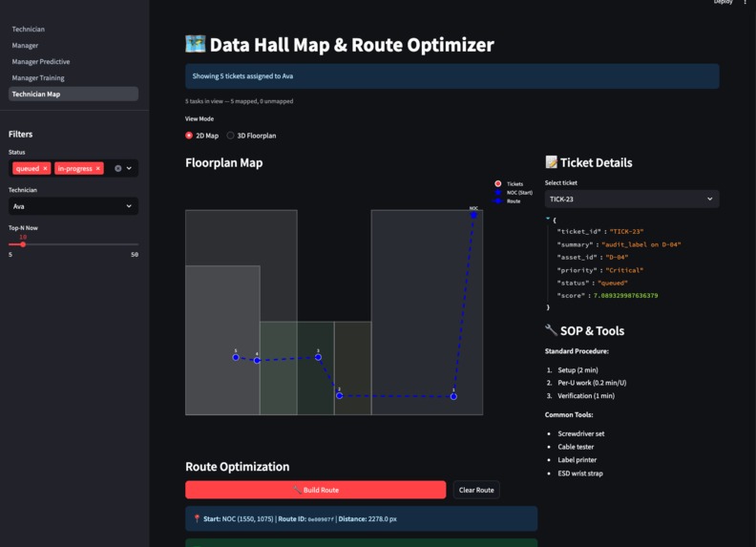Viewport: 756px width, 547px height.
Task: Collapse the ticket JSON details tree
Action: (x=548, y=219)
